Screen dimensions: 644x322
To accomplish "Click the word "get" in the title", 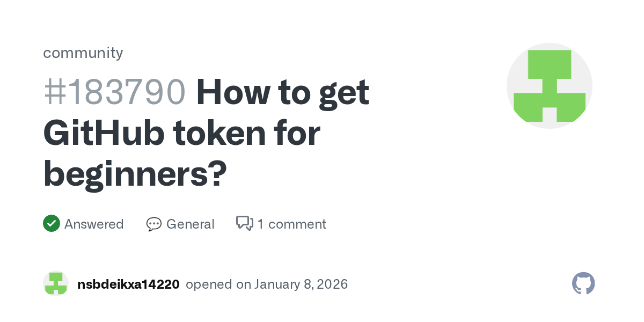I will tap(343, 92).
